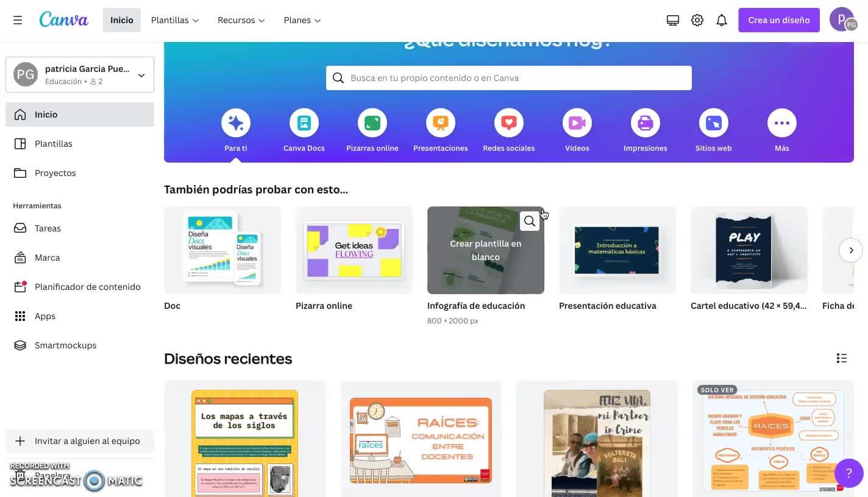
Task: Choose the Redes sociales heart icon
Action: click(509, 123)
